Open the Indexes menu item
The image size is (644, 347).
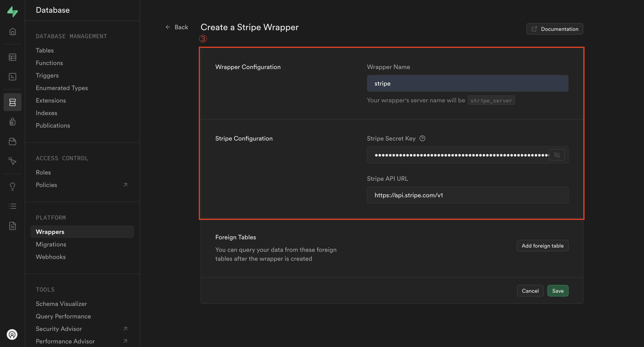point(47,113)
